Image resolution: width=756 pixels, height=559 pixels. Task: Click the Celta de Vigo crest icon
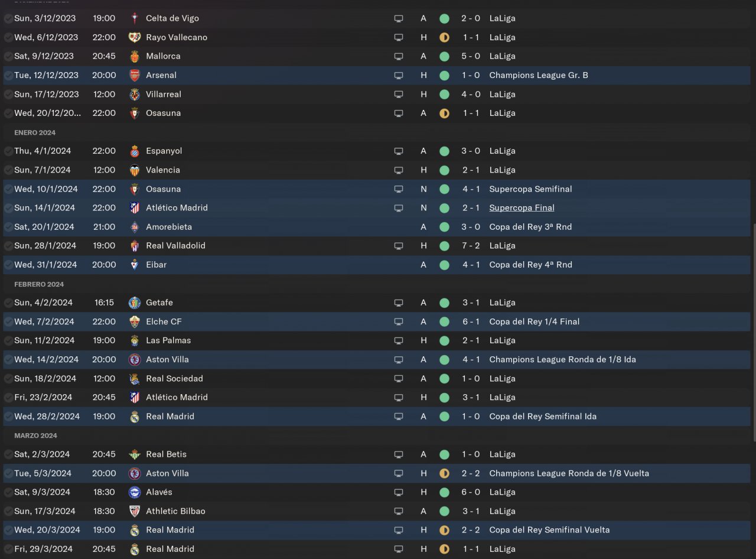click(135, 18)
